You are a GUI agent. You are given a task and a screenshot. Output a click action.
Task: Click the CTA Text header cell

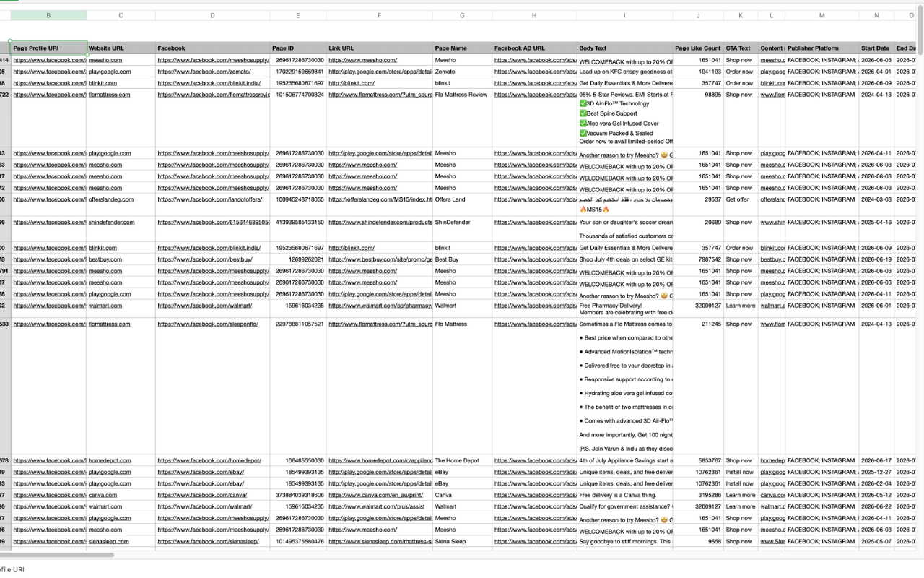click(741, 48)
